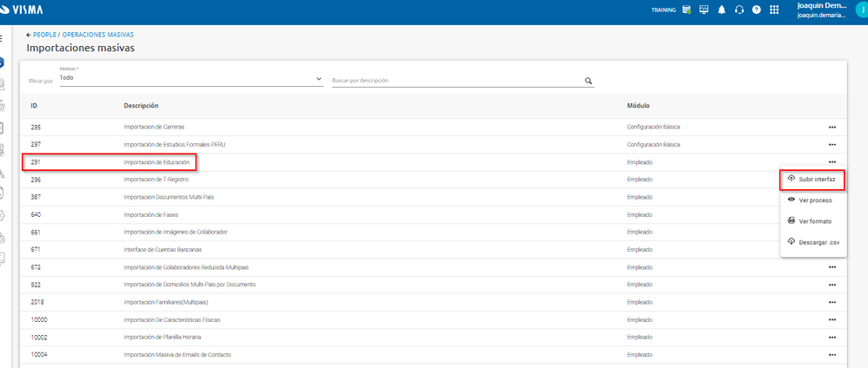This screenshot has width=868, height=368.
Task: Open options for Importacion de Carreras row
Action: (x=832, y=128)
